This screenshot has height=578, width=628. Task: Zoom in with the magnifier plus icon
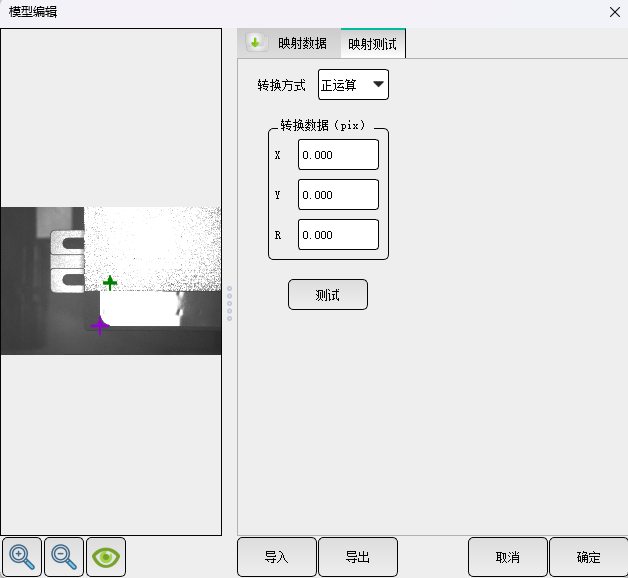tap(22, 557)
